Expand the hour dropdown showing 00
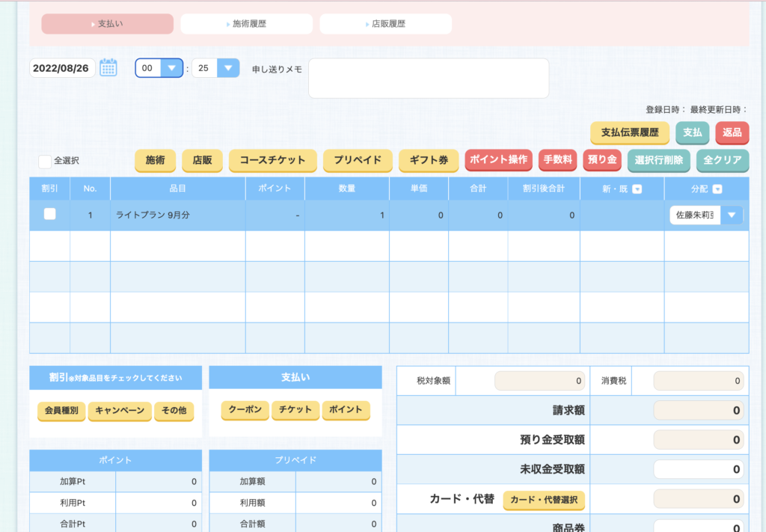The height and width of the screenshot is (532, 766). click(x=171, y=68)
